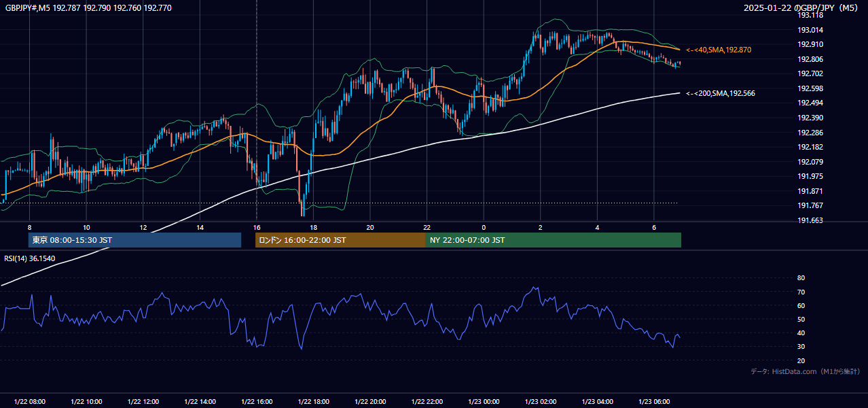Click the NY 22:00-07:00 JST session bar
The height and width of the screenshot is (408, 868).
[554, 240]
